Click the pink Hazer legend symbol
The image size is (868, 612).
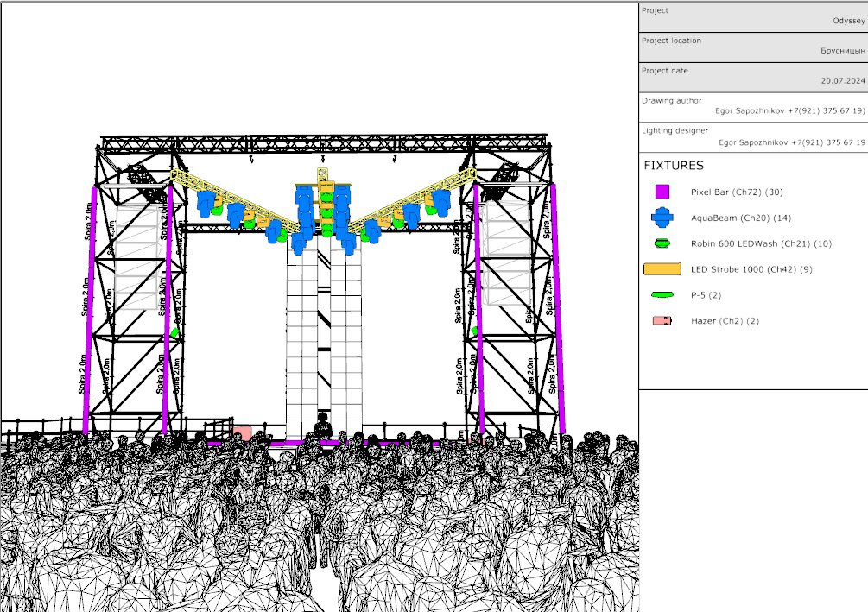tap(662, 320)
